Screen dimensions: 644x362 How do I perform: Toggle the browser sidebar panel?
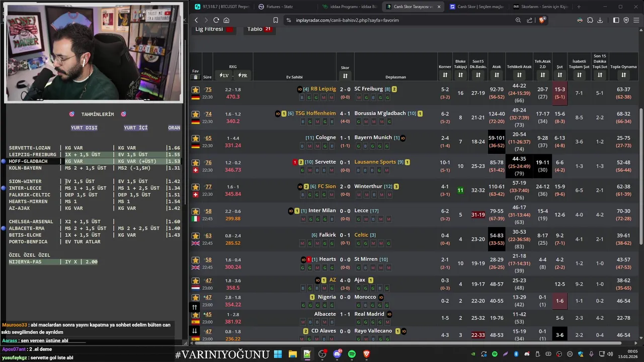[616, 20]
